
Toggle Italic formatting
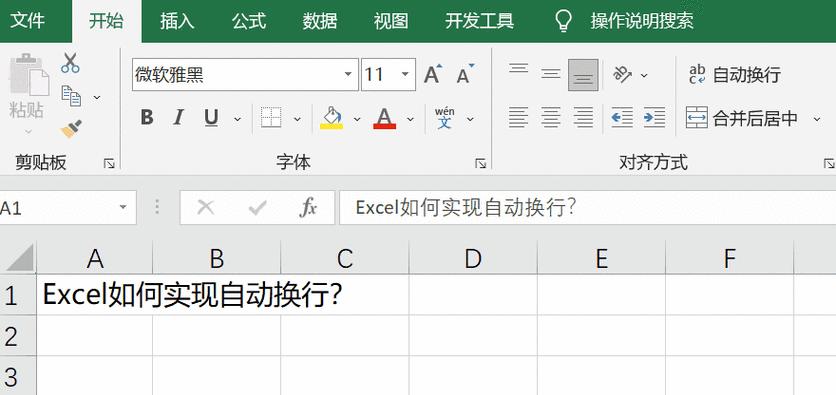[179, 117]
